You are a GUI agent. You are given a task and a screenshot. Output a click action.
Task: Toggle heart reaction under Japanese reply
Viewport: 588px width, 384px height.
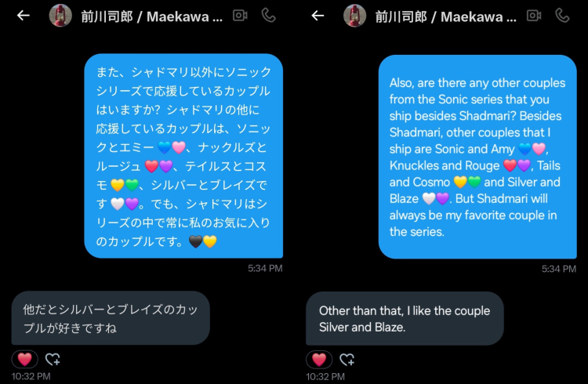25,359
